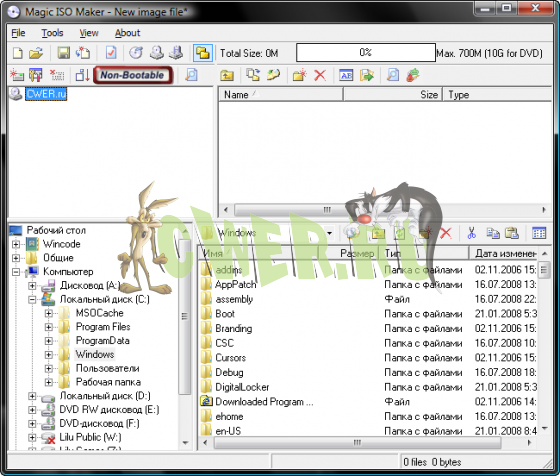The width and height of the screenshot is (560, 476).
Task: Click the add directory icon in image toolbar
Action: 273,75
